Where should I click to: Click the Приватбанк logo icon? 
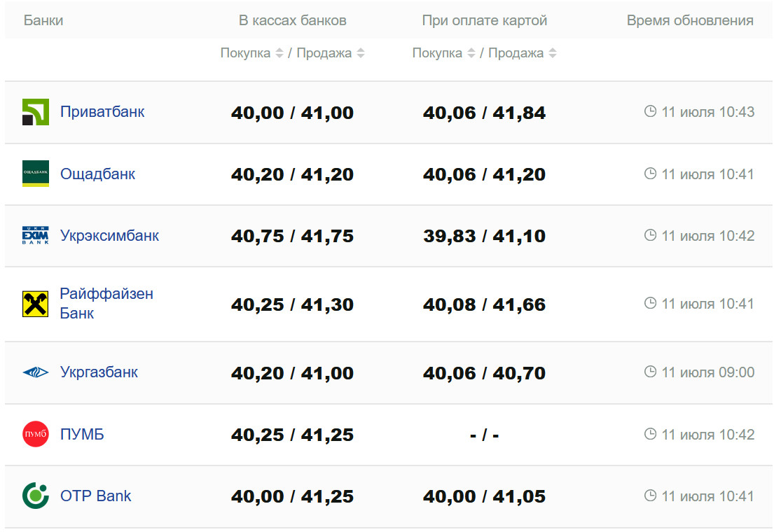35,112
